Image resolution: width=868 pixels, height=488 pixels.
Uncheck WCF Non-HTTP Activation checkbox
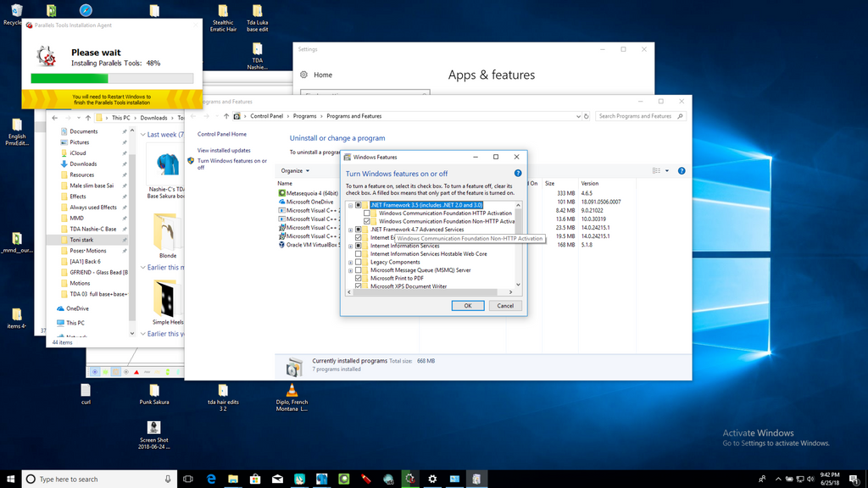coord(366,221)
